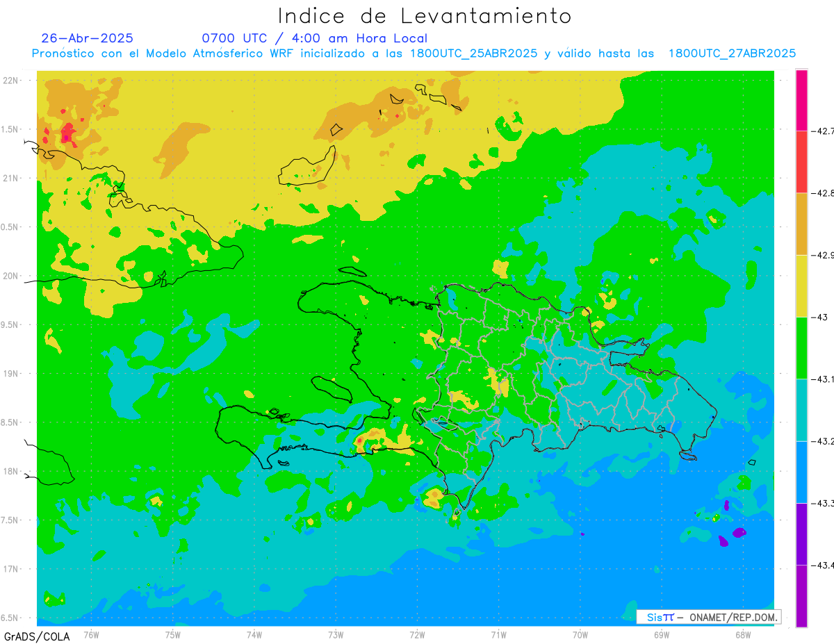Select the red legend swatch above -42.8
Viewport: 834px width, 644px height.
click(801, 162)
